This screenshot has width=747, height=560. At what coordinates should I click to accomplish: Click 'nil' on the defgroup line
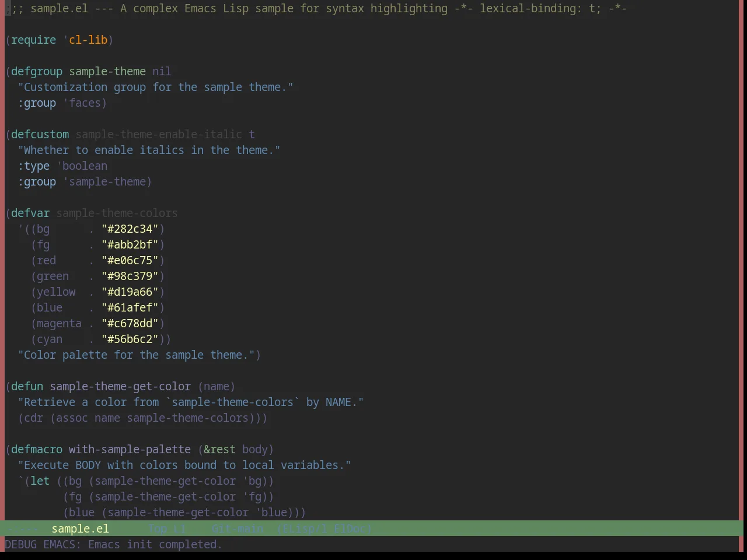162,71
